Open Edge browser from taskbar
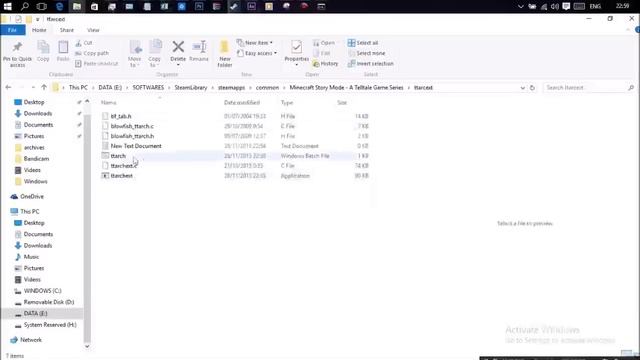 60,6
